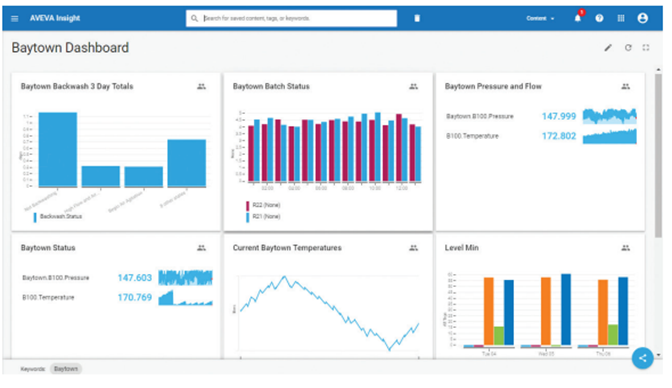Click B100.Temperature label in Baytown Status
Viewport: 672px width, 388px height.
[x=48, y=298]
